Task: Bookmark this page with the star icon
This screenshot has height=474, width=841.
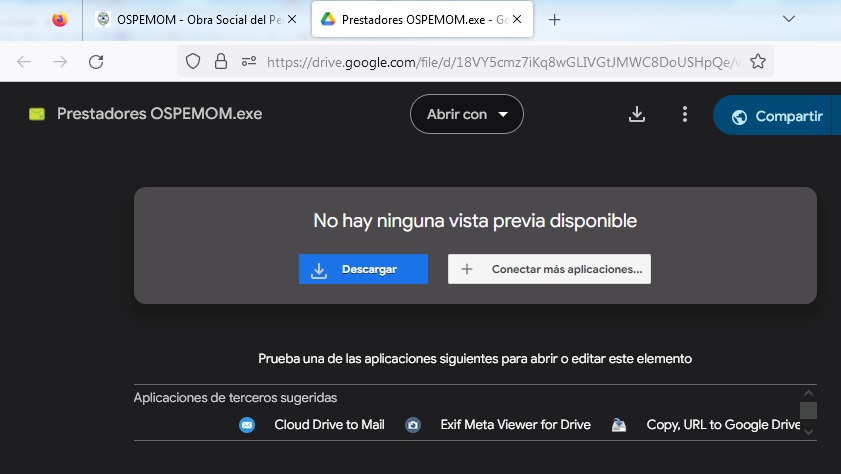Action: tap(757, 62)
